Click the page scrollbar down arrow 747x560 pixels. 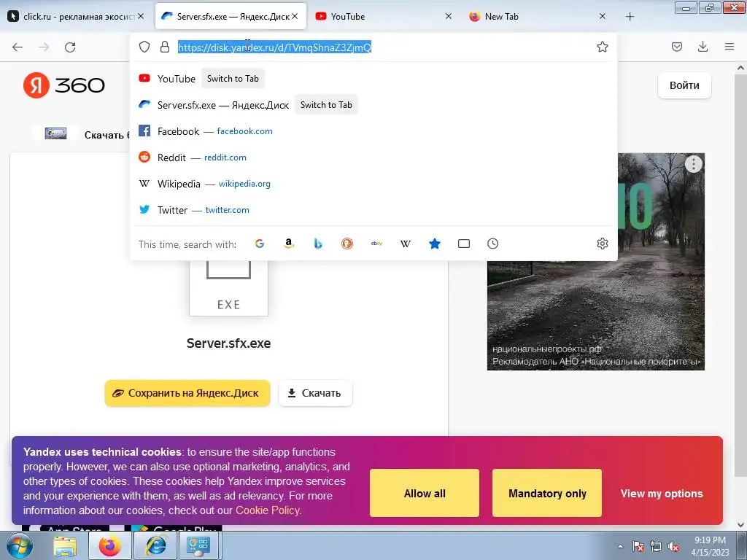tap(741, 525)
